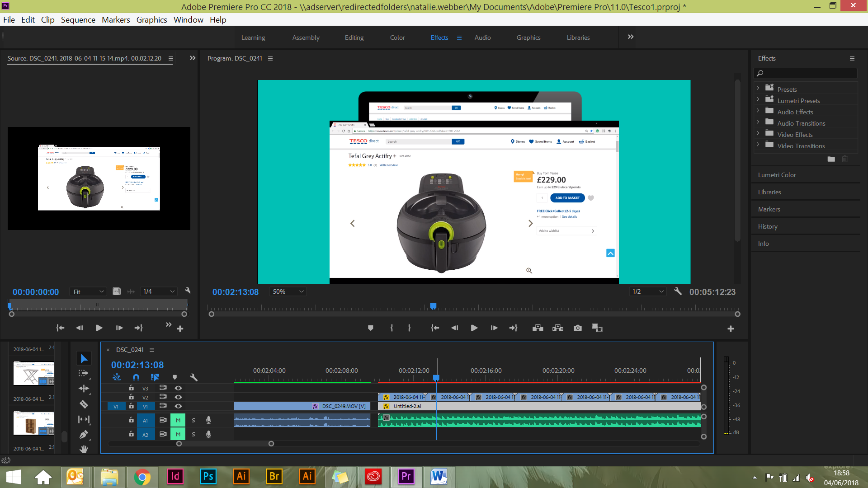Screen dimensions: 868x488
Task: Select the Razor tool
Action: click(x=84, y=404)
